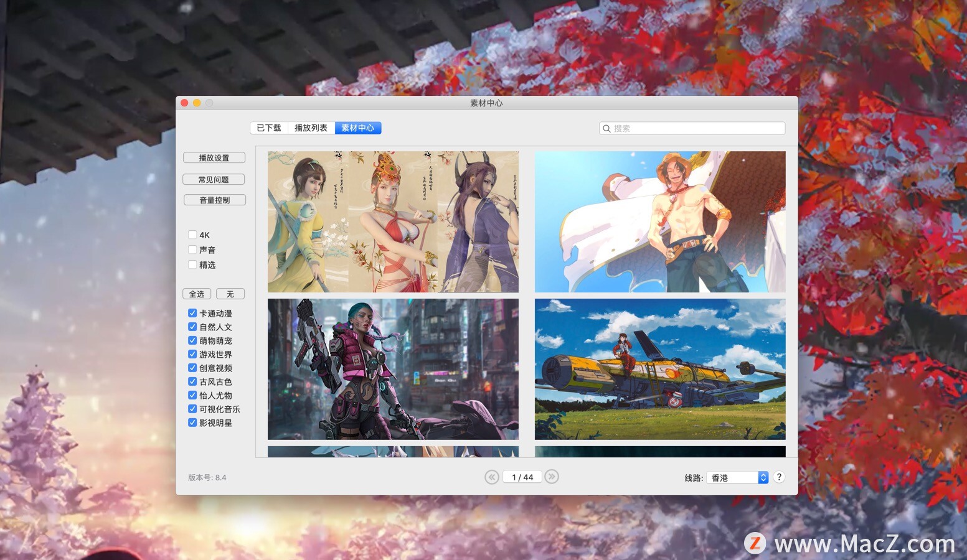Uncheck the 自然人文 category
Screen dimensions: 967x560
[192, 327]
